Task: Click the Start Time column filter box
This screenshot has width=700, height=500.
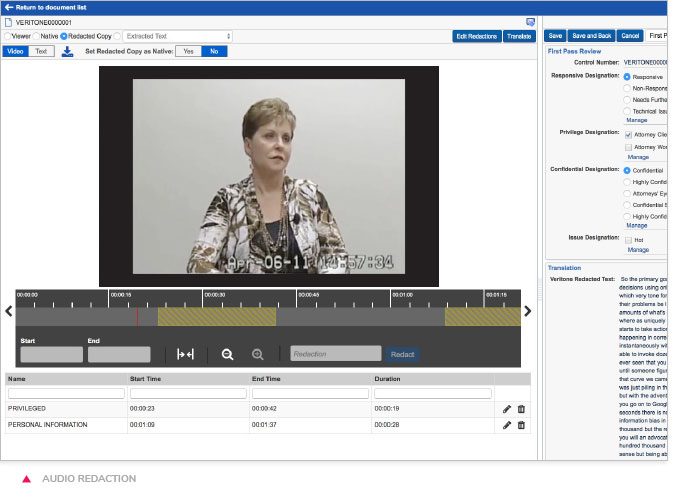Action: pyautogui.click(x=188, y=393)
